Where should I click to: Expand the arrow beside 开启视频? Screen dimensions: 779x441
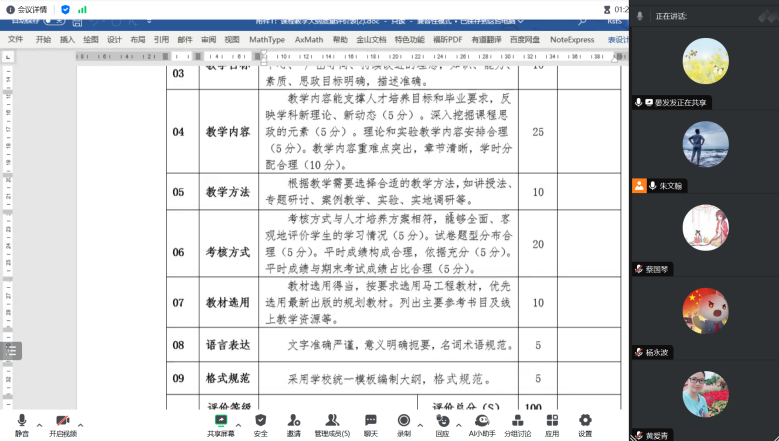(x=81, y=424)
